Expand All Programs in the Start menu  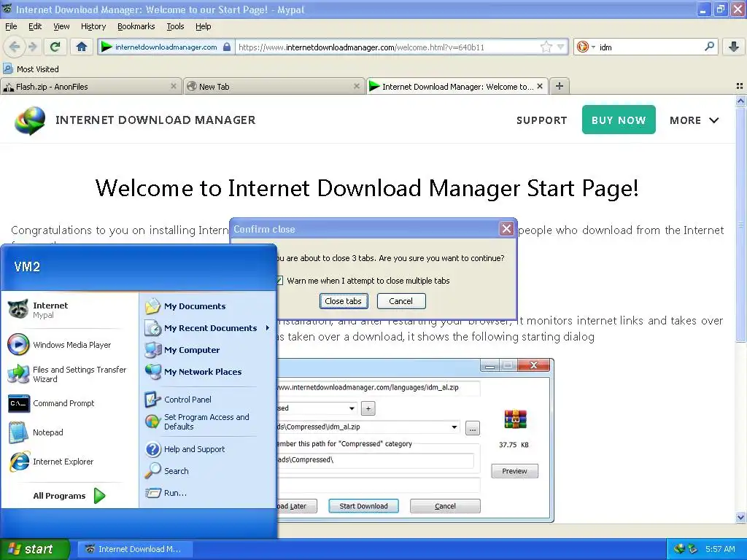tap(69, 496)
